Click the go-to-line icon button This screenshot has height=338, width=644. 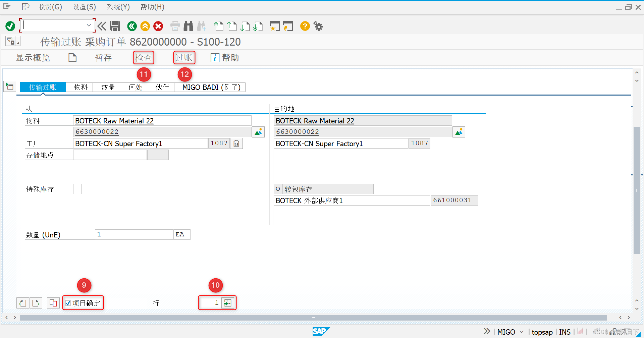(x=228, y=303)
